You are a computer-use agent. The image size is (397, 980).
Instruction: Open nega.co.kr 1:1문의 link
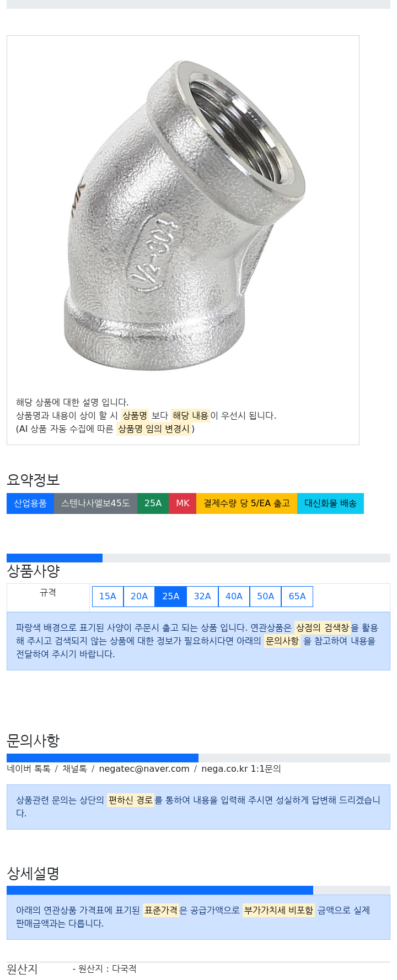point(241,769)
